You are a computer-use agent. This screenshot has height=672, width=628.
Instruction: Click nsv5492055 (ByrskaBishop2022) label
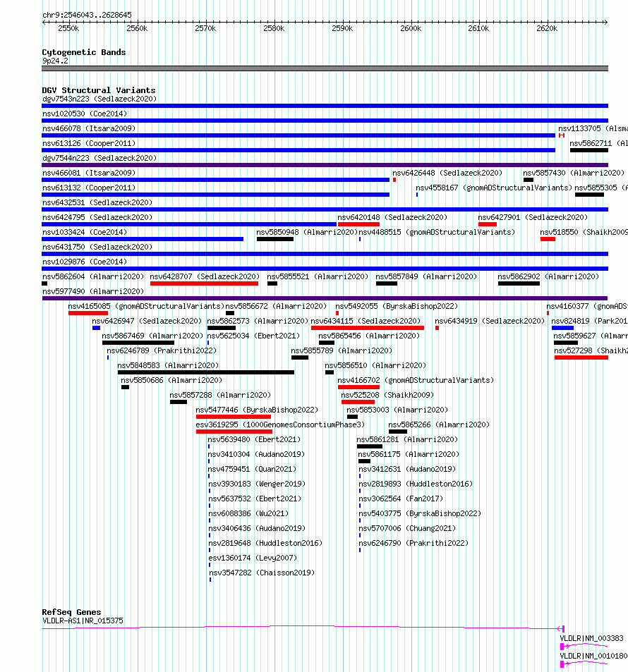point(397,306)
